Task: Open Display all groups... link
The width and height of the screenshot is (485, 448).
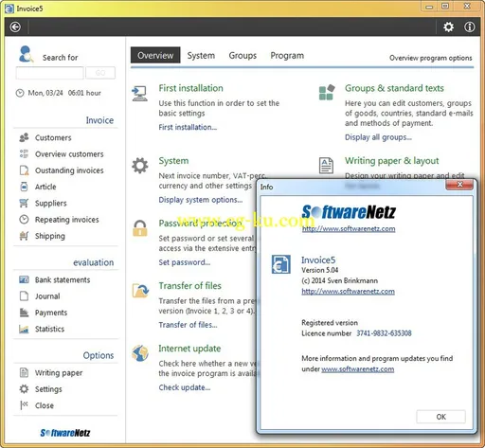Action: point(378,137)
